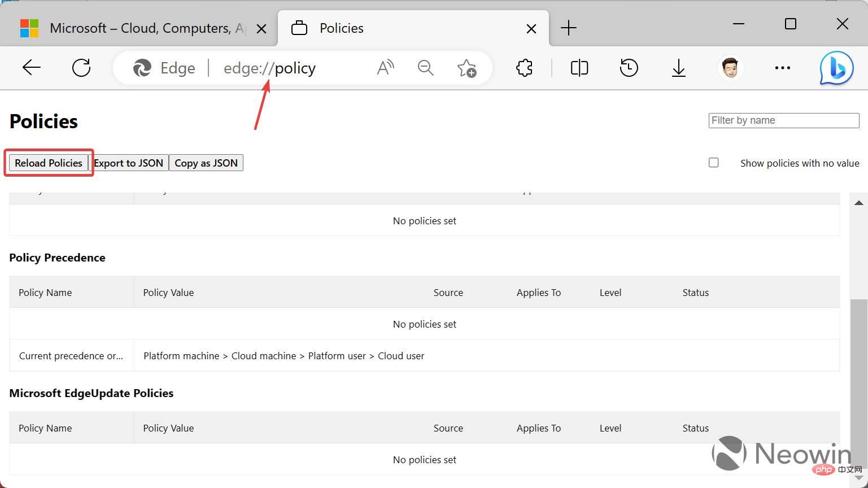Open the browsing History icon
Image resolution: width=868 pixels, height=488 pixels.
629,68
